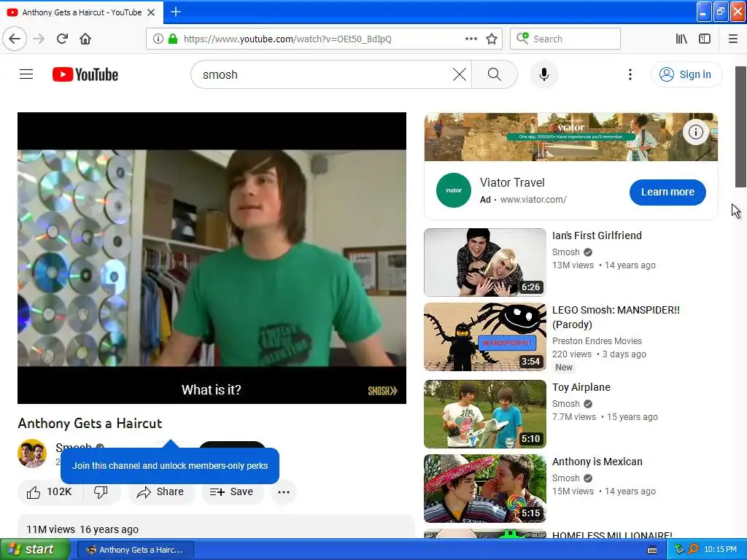Click the video player showing Anthony
The height and width of the screenshot is (560, 747).
[x=212, y=258]
